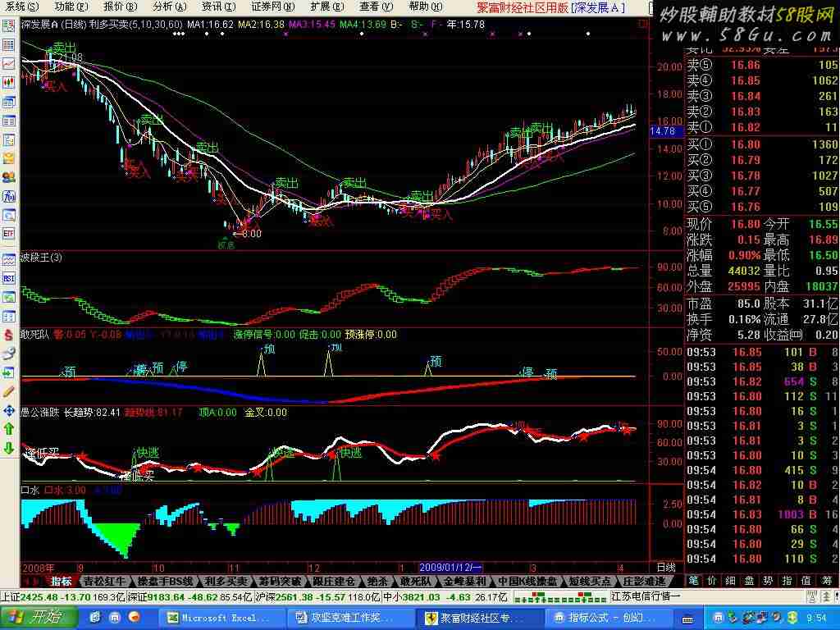Click the 2009/01/12 date marker on timeline
840x630 pixels.
coord(450,568)
